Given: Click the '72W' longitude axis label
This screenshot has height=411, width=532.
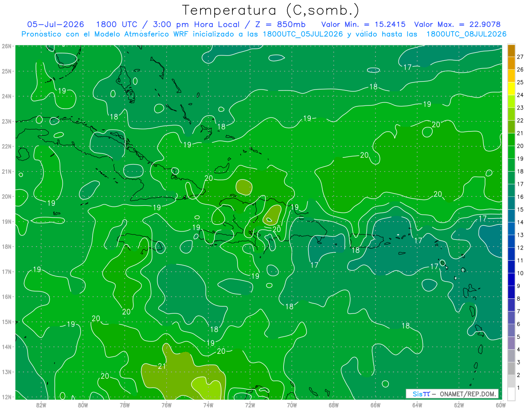Looking at the screenshot, I should tap(250, 405).
